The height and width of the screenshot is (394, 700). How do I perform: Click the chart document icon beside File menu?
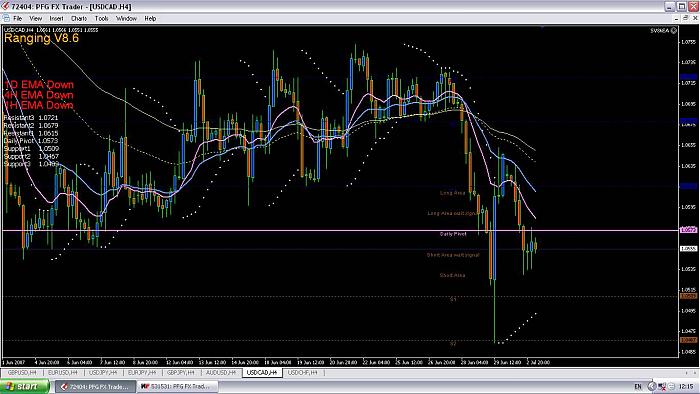[x=6, y=18]
